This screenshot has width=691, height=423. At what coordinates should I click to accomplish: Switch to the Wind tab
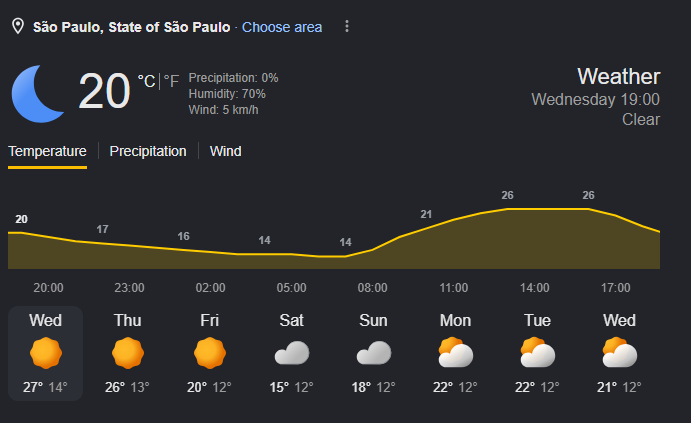(226, 152)
